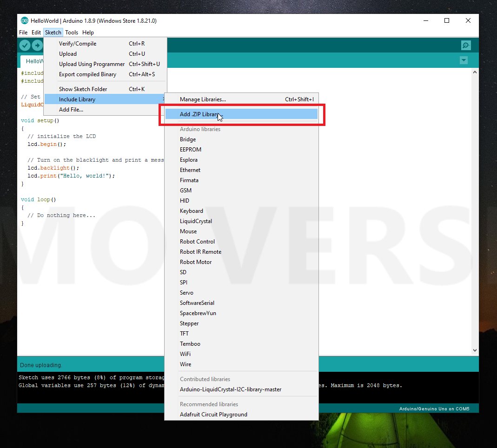Click editor scrollbar down arrow
Image resolution: width=497 pixels, height=448 pixels.
[475, 350]
